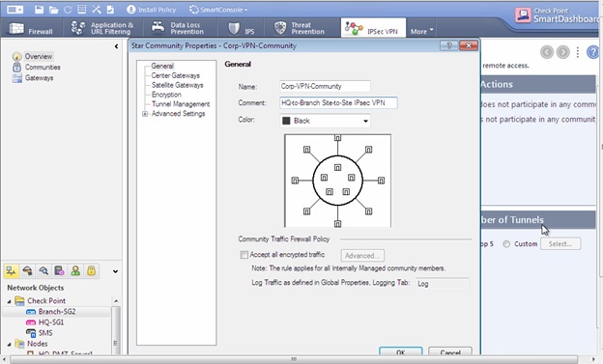Click Install Policy in top toolbar

point(151,10)
